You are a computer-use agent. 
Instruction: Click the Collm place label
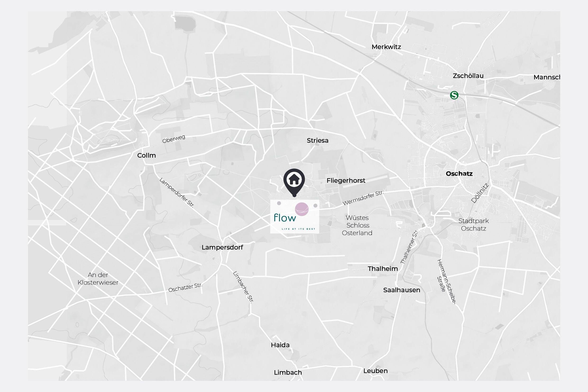[147, 155]
